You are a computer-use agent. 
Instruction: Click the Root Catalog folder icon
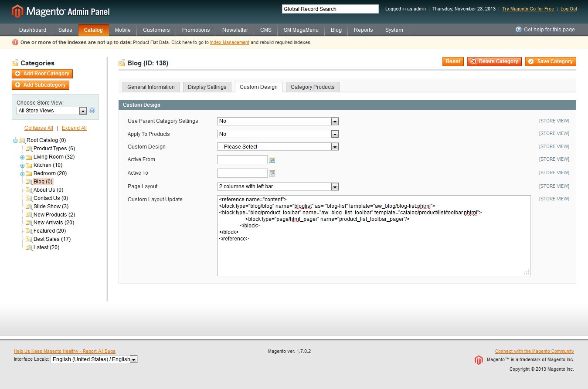[x=22, y=140]
